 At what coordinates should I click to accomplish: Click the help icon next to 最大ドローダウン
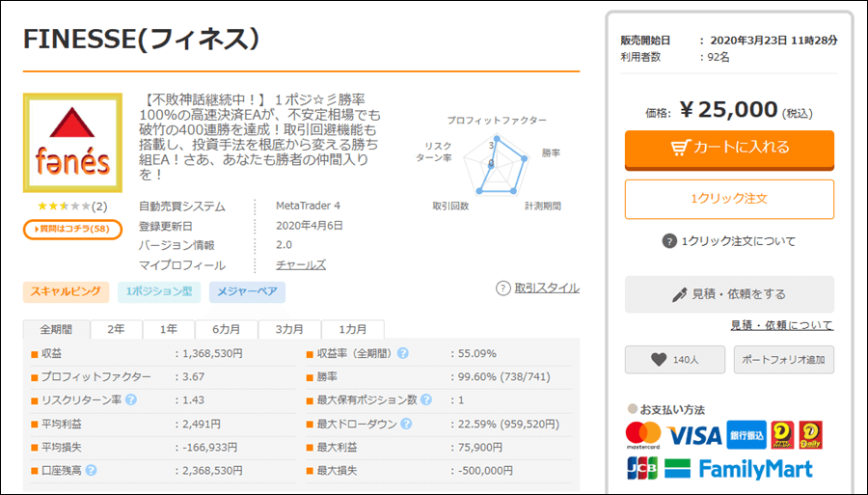pyautogui.click(x=406, y=425)
